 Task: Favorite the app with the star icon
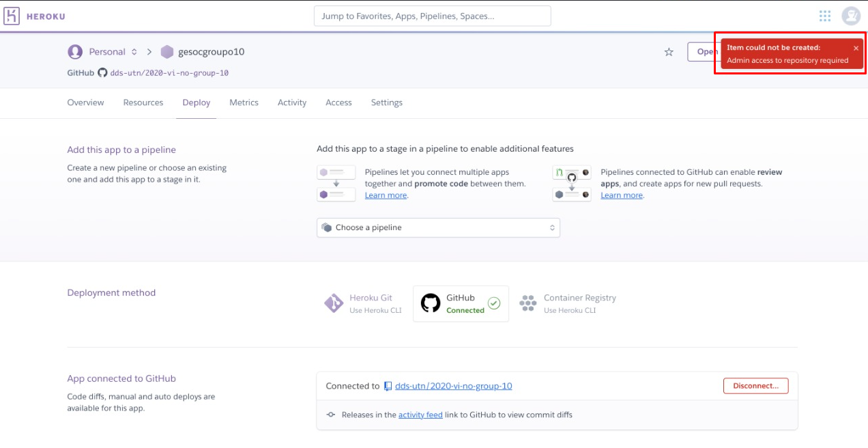[x=669, y=52]
